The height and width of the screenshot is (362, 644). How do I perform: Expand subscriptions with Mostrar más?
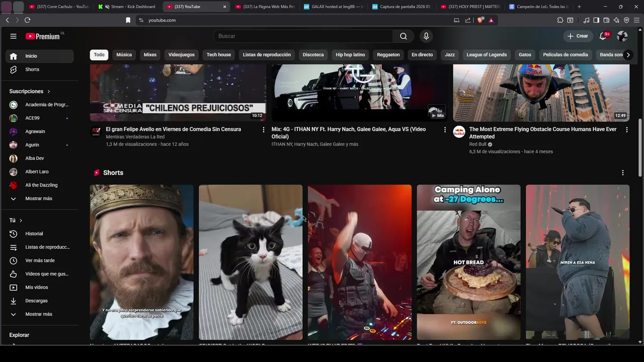40,199
